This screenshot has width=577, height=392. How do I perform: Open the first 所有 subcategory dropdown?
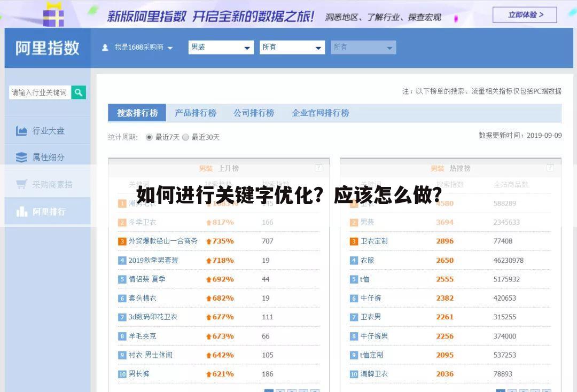point(292,48)
